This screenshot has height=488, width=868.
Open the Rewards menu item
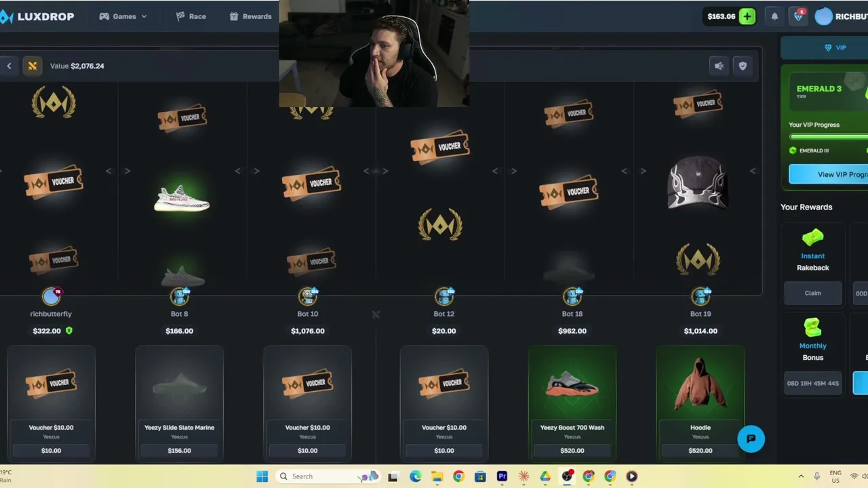(250, 16)
